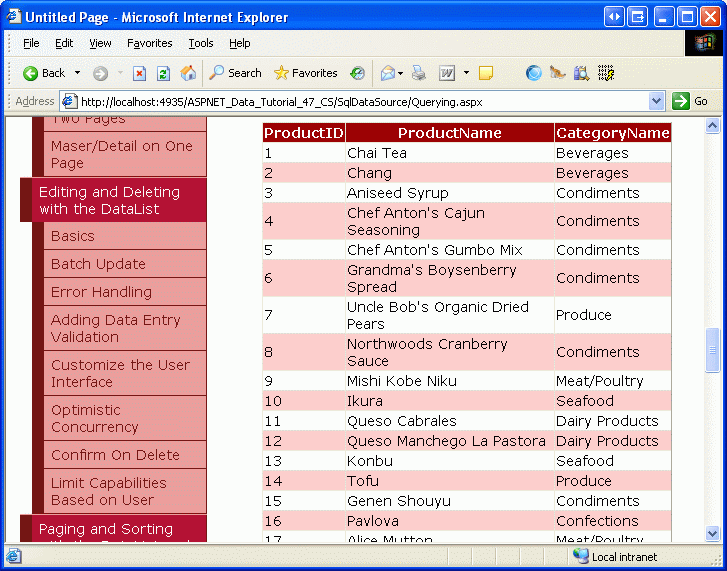Click the Stop loading icon

pos(139,73)
